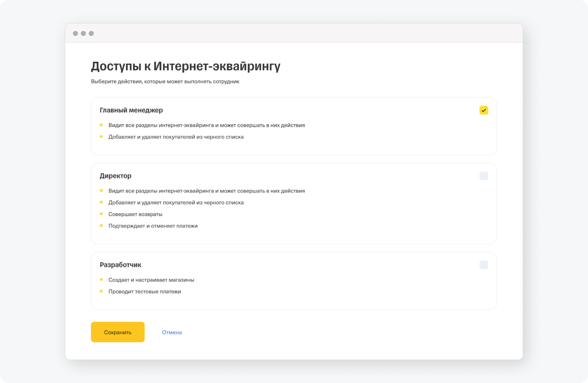Click the yellow checkmark icon on Главный менеджер
Viewport: 588px width, 383px height.
pyautogui.click(x=484, y=110)
